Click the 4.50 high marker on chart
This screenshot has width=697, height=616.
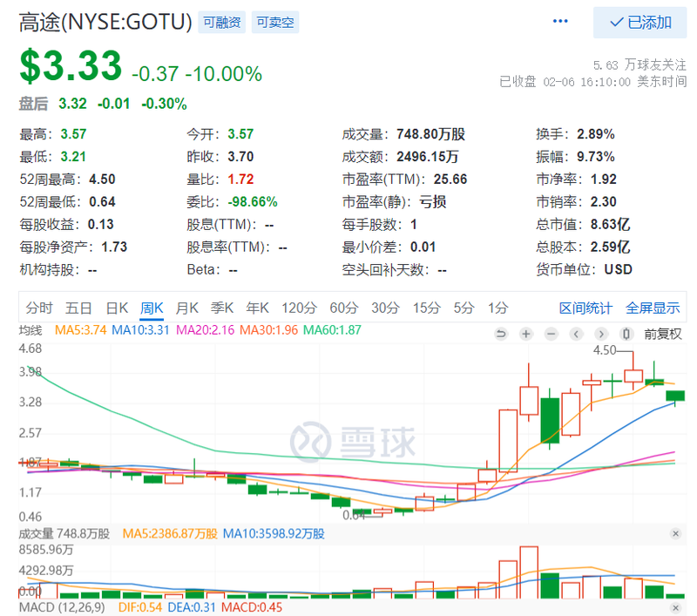pos(605,350)
